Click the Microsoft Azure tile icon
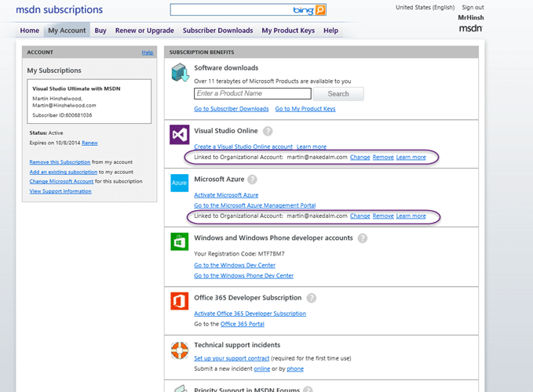Viewport: 533px width, 392px height. point(180,183)
